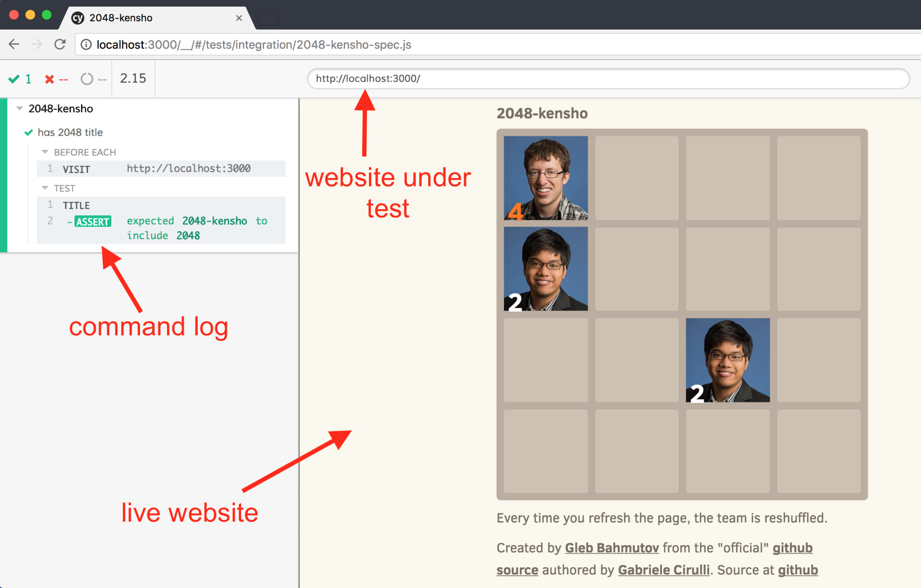Click the red failed tests X icon

pos(50,79)
